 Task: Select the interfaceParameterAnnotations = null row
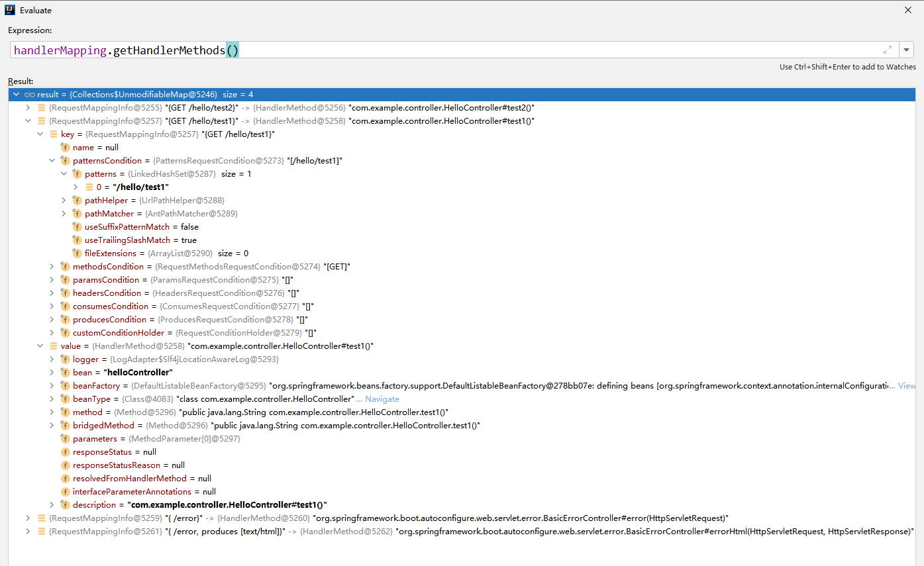[x=462, y=492]
